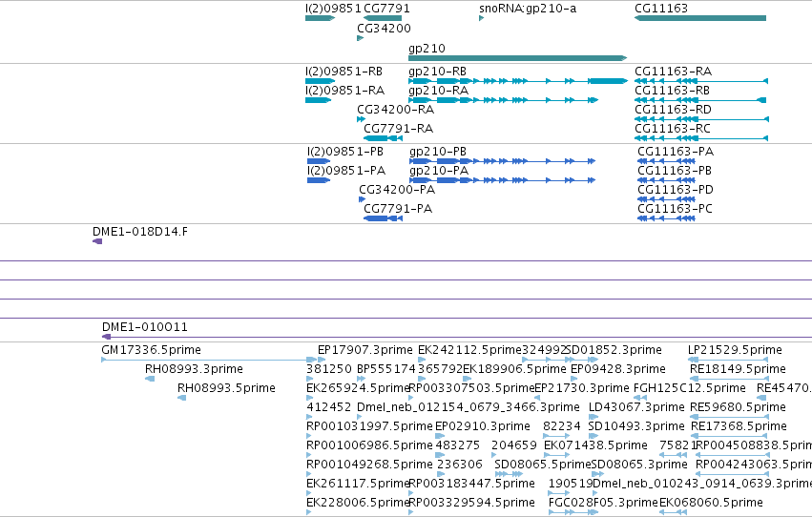Select the EP17907.3prime EST

click(x=322, y=360)
